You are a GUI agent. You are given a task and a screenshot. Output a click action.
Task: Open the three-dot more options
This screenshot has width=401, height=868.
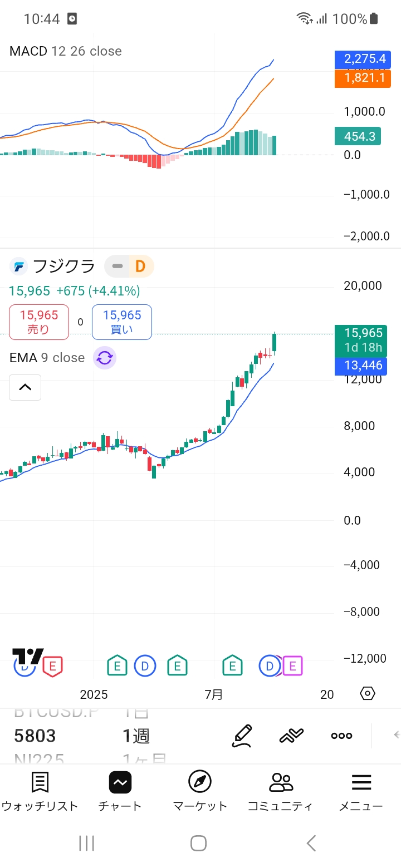pyautogui.click(x=341, y=736)
